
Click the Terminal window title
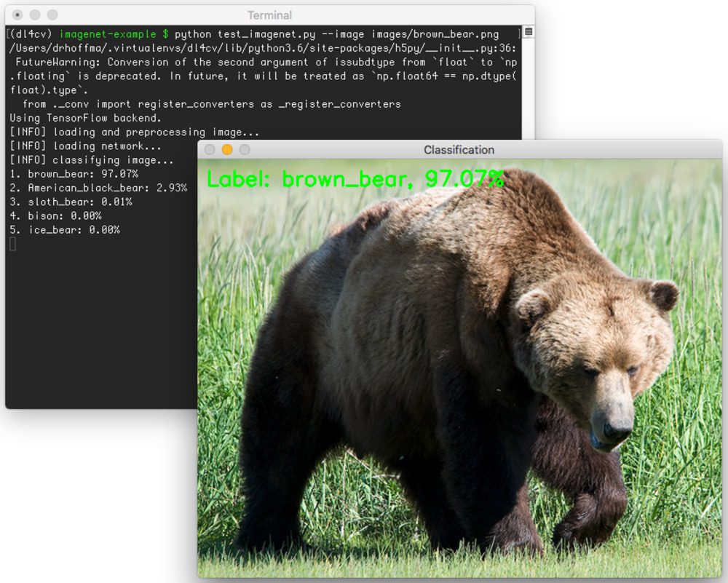click(x=270, y=15)
